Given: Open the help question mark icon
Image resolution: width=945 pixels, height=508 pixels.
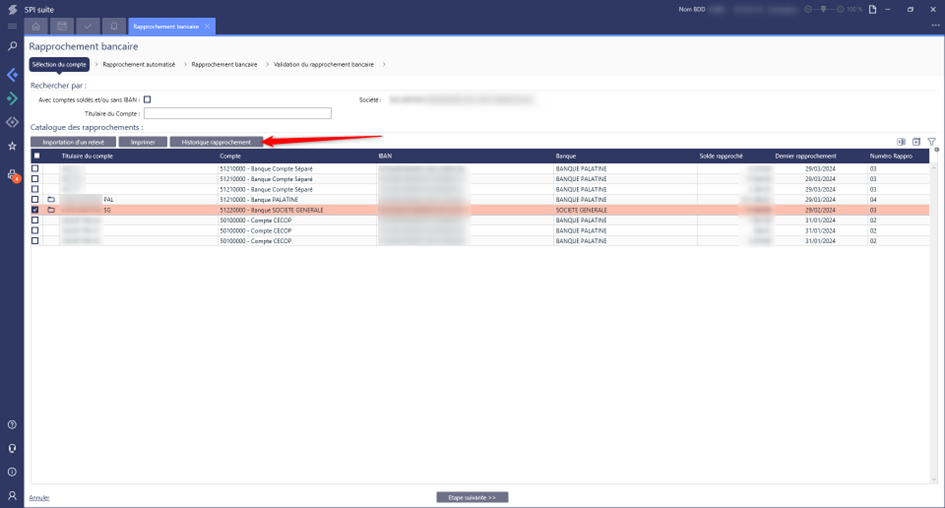Looking at the screenshot, I should coord(12,425).
